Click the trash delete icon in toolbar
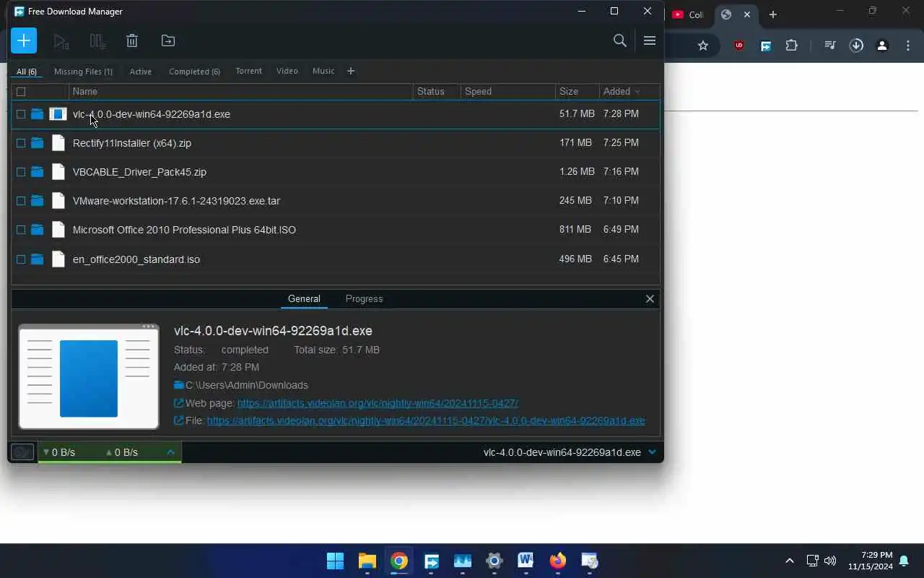 pyautogui.click(x=132, y=41)
